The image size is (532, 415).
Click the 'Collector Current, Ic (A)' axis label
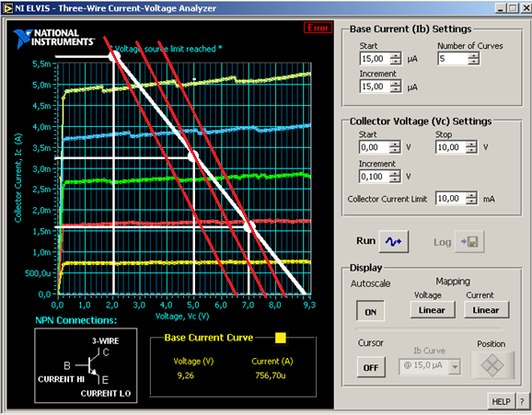18,178
